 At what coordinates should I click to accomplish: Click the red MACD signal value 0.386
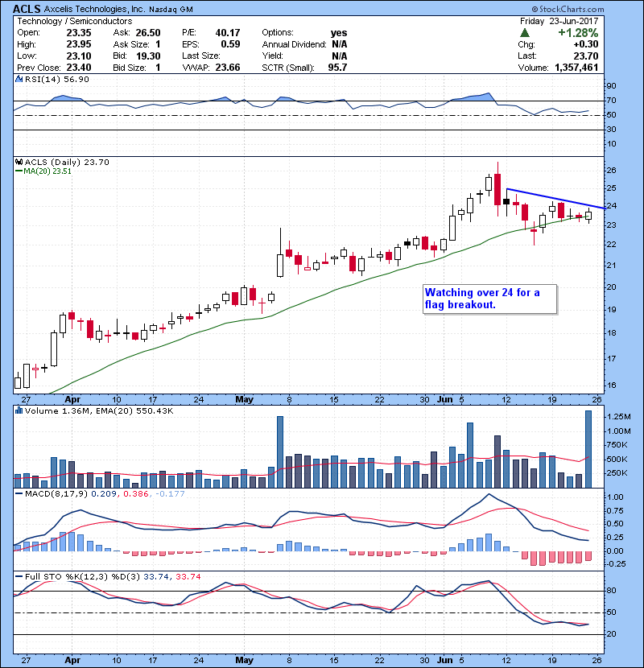(x=135, y=494)
